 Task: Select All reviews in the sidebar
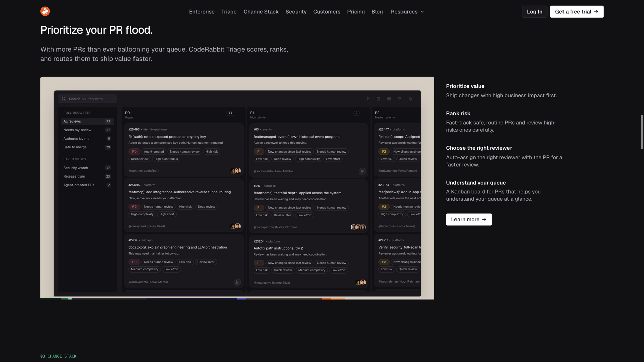(87, 121)
